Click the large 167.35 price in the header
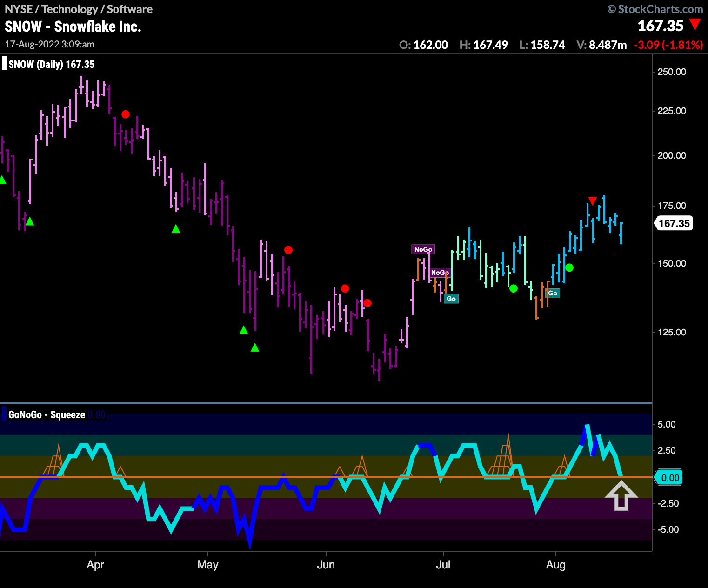 (x=661, y=26)
